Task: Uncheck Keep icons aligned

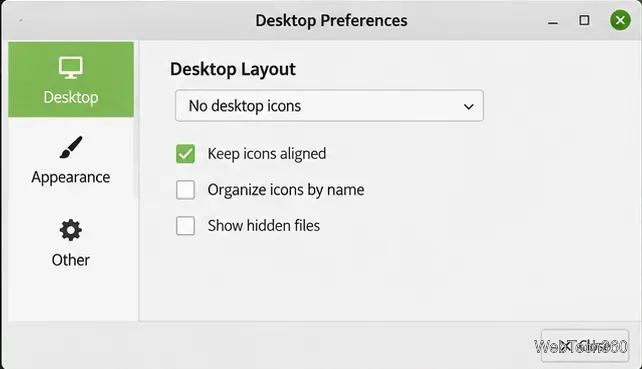Action: [x=185, y=154]
